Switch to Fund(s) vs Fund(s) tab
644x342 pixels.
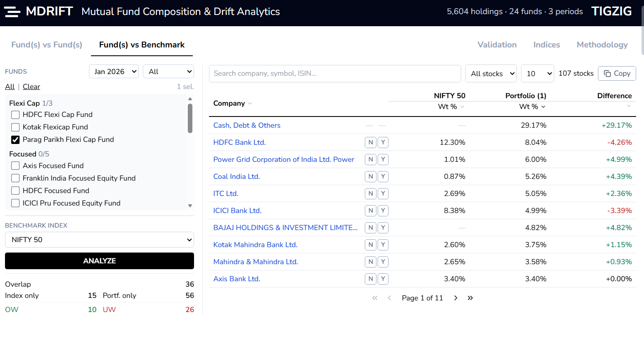[47, 45]
